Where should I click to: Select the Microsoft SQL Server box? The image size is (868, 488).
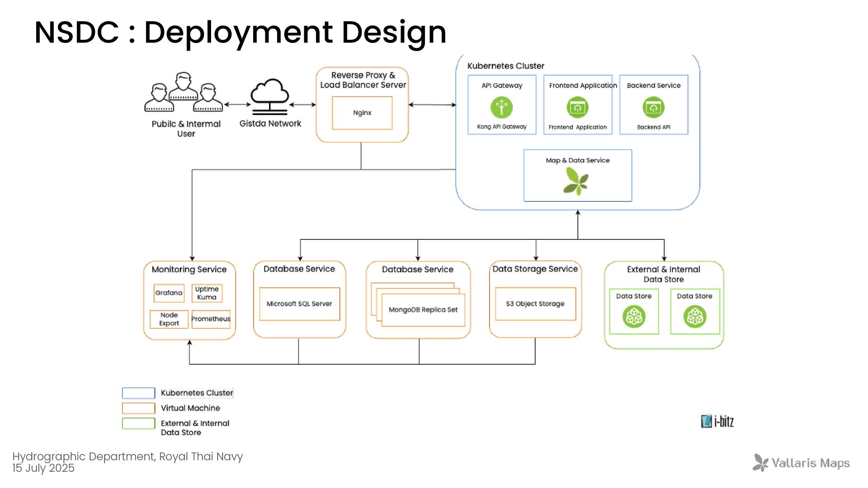pyautogui.click(x=300, y=304)
